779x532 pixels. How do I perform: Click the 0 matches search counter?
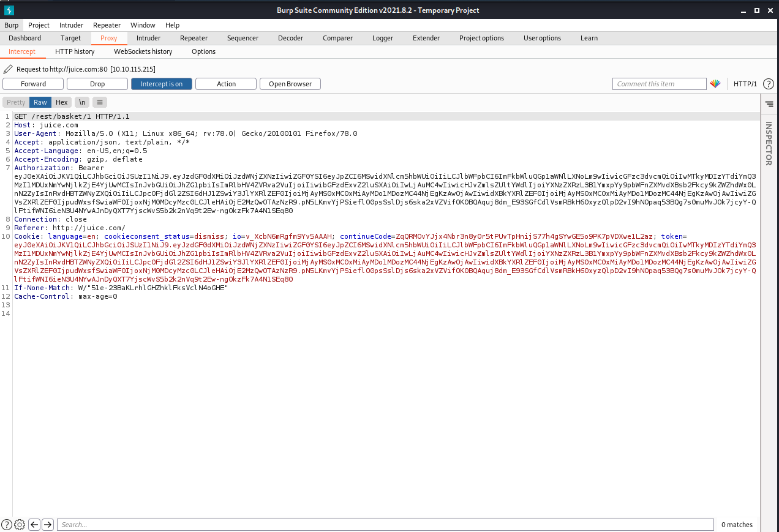(x=737, y=525)
